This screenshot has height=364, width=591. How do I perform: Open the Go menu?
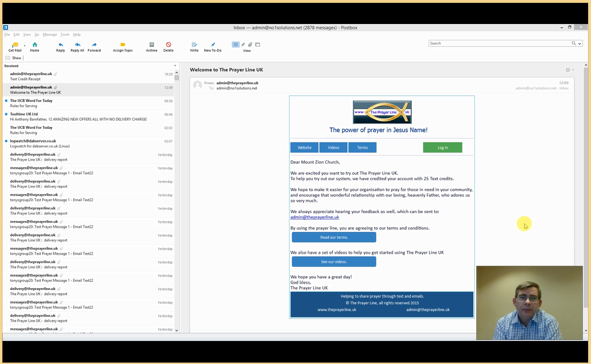[37, 34]
